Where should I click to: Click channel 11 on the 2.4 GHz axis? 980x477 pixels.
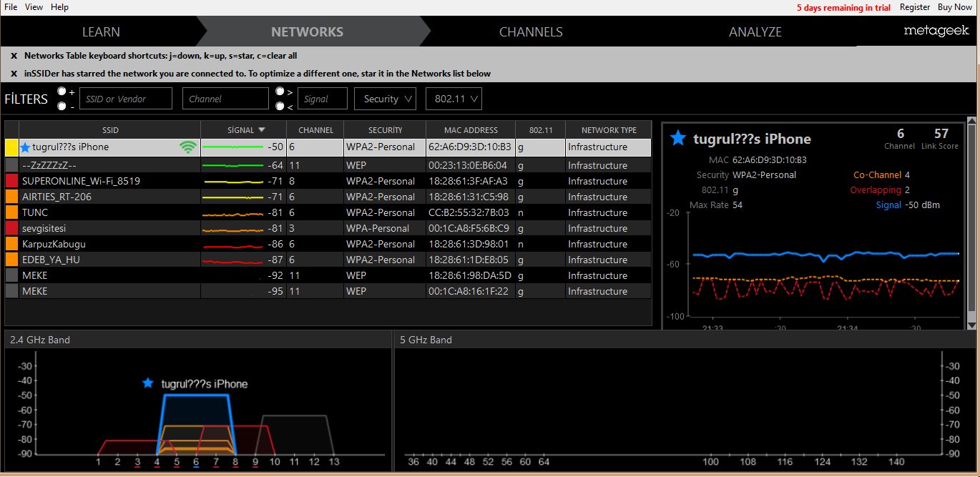click(294, 462)
